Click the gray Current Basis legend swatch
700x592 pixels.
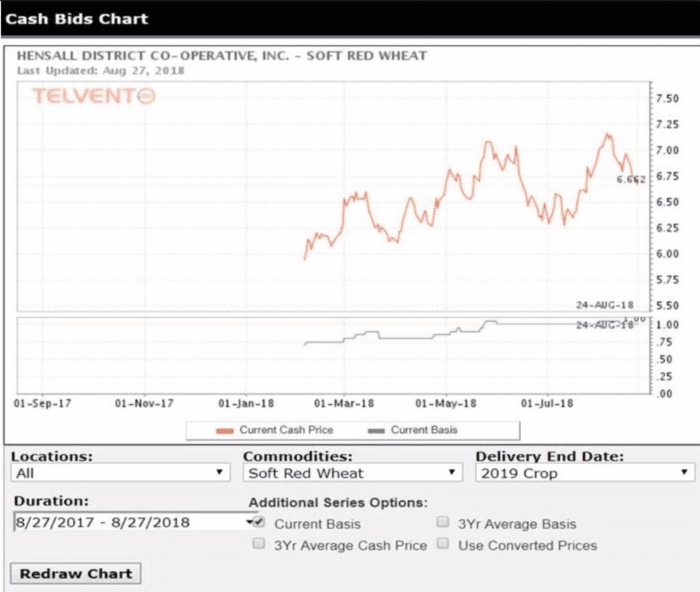pos(377,431)
